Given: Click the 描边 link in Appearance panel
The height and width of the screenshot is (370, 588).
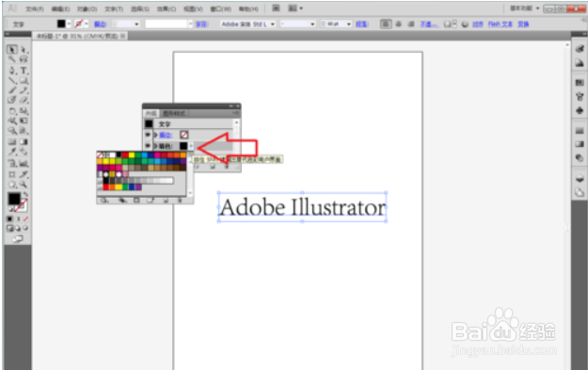Looking at the screenshot, I should coord(166,135).
